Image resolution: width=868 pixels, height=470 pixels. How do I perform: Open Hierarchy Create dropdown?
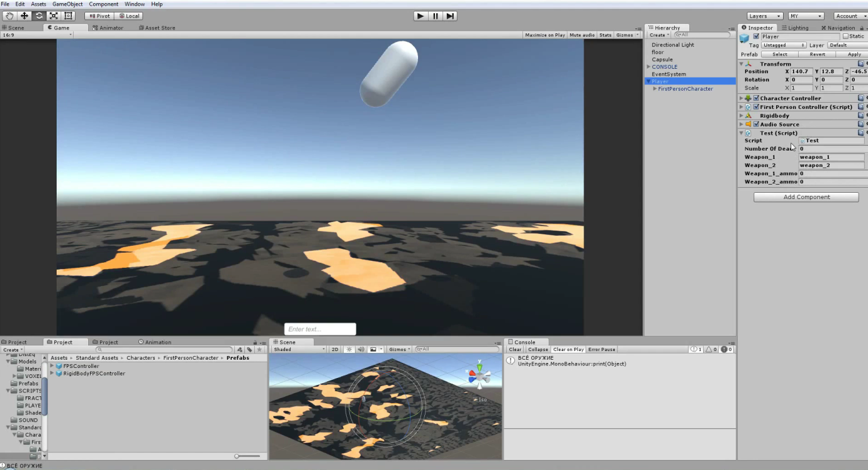pyautogui.click(x=658, y=35)
